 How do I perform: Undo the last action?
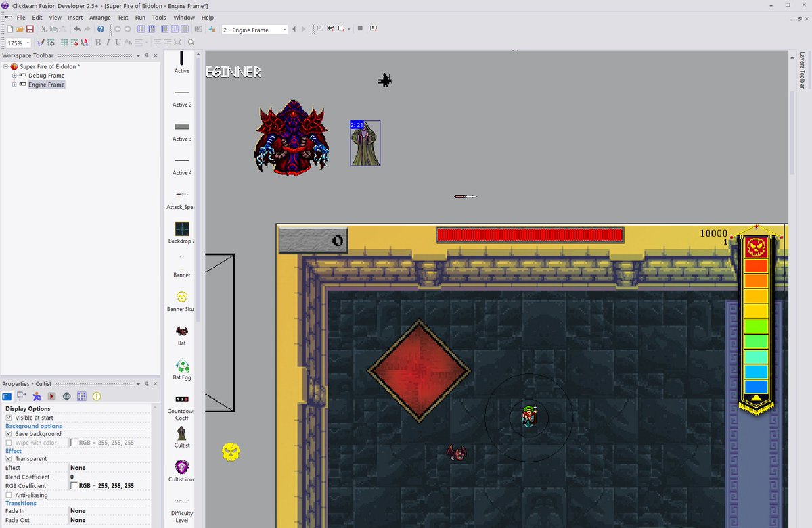click(77, 29)
